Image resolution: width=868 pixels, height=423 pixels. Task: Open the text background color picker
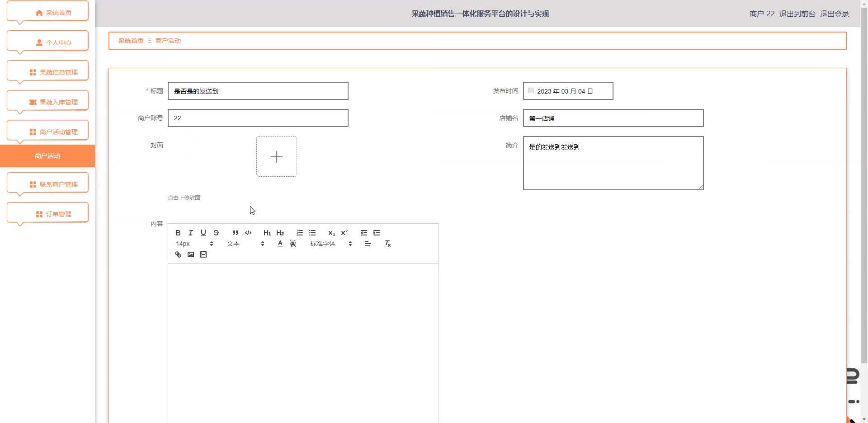pyautogui.click(x=293, y=244)
